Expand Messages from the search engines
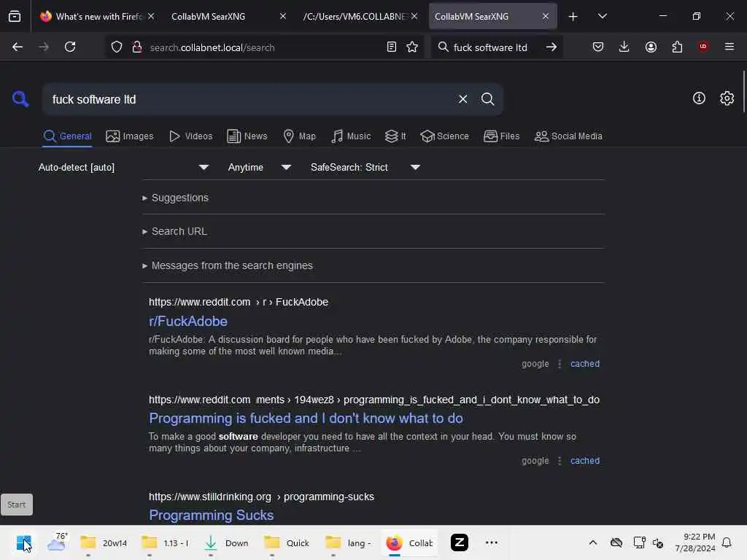Screen dimensions: 747x560 (x=228, y=265)
